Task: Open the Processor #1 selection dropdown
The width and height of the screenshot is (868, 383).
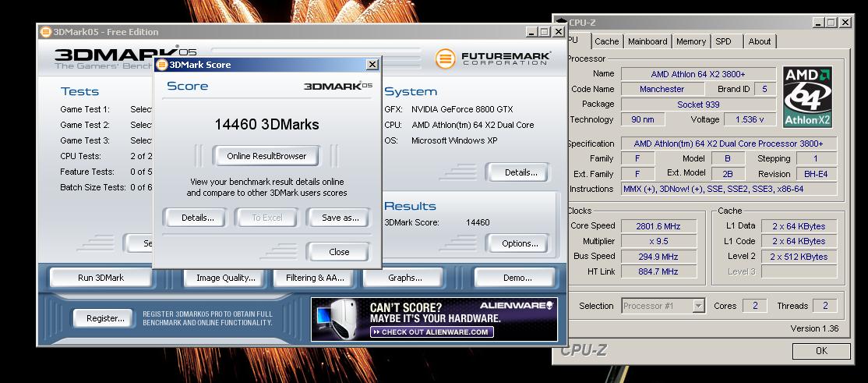Action: pyautogui.click(x=699, y=306)
